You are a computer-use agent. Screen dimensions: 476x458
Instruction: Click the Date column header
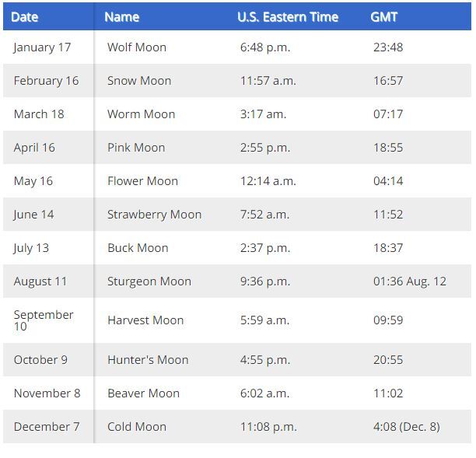pos(25,17)
